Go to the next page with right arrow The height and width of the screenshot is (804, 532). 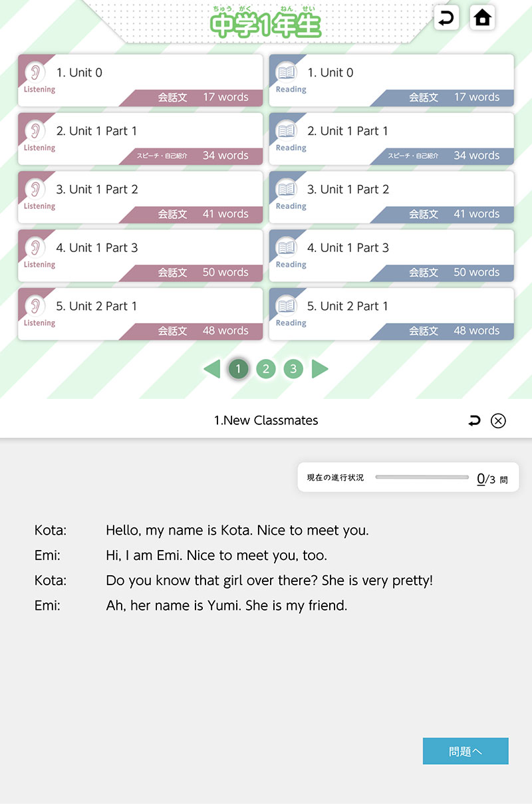point(320,369)
